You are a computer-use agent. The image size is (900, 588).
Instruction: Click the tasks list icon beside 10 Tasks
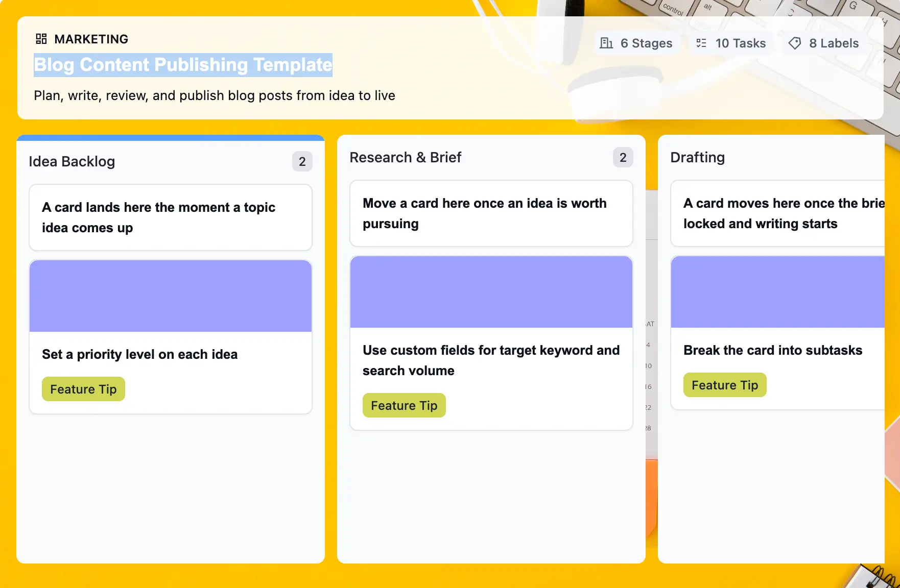coord(701,43)
